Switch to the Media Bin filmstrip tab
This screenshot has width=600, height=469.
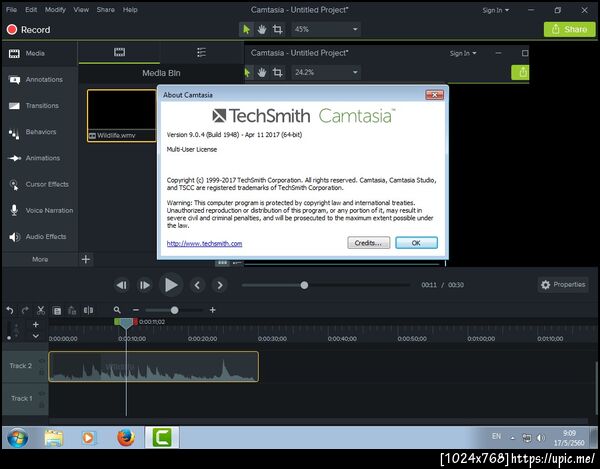[x=119, y=52]
